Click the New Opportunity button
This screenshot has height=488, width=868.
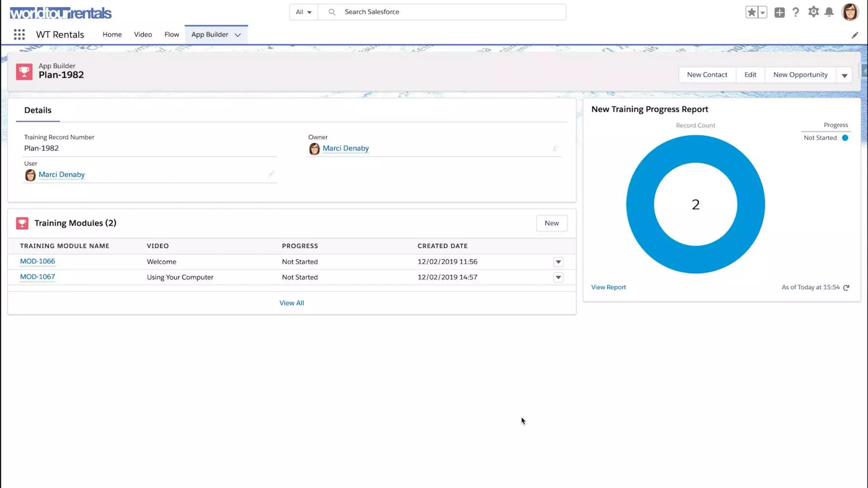[x=800, y=75]
